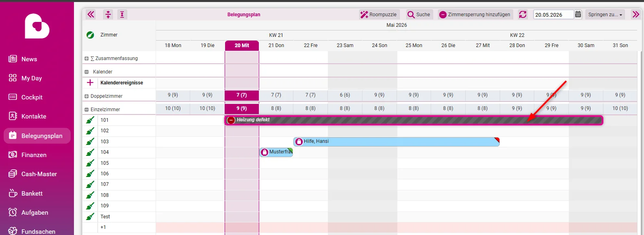Image resolution: width=644 pixels, height=235 pixels.
Task: Refresh the Belegungsplan
Action: pos(523,15)
